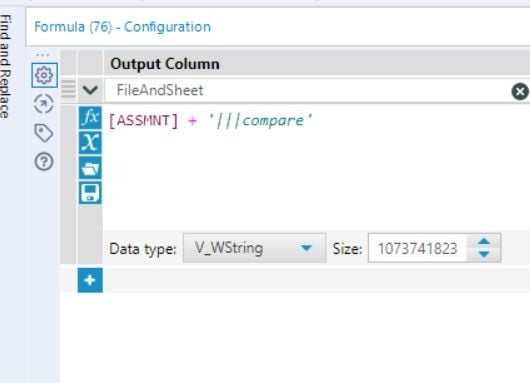Collapse the FileAndSheet expression chevron
Image resolution: width=530 pixels, height=383 pixels.
(90, 90)
